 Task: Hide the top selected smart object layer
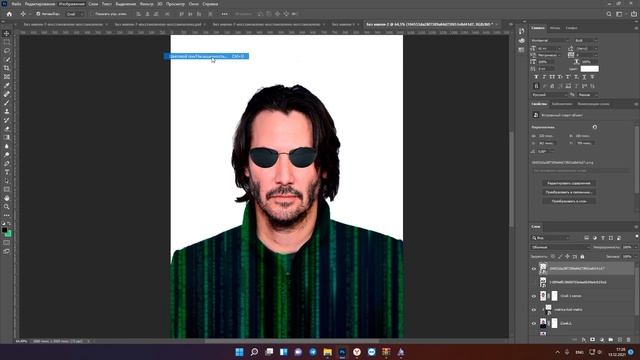tap(533, 269)
